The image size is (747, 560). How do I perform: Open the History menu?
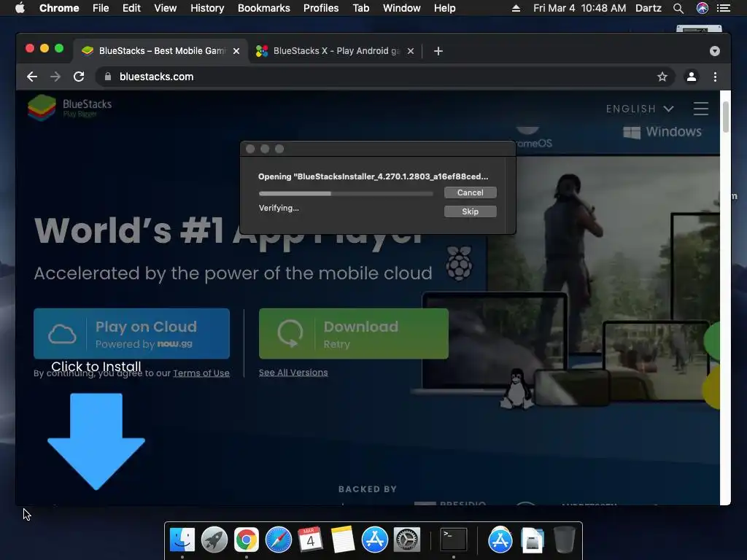coord(207,8)
